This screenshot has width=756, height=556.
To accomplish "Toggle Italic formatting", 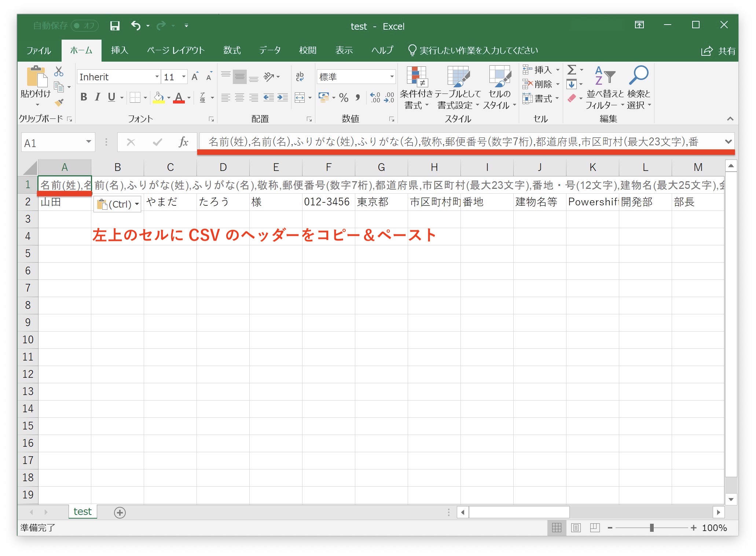I will [98, 97].
